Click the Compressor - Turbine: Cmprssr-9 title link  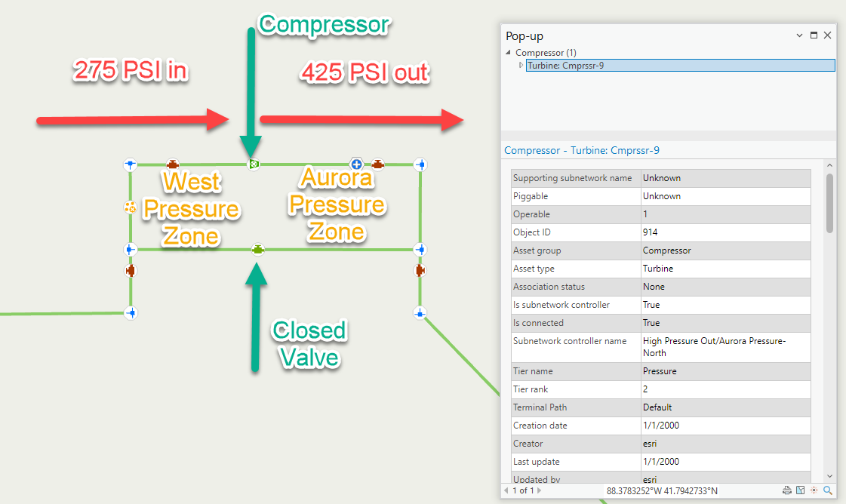point(581,150)
